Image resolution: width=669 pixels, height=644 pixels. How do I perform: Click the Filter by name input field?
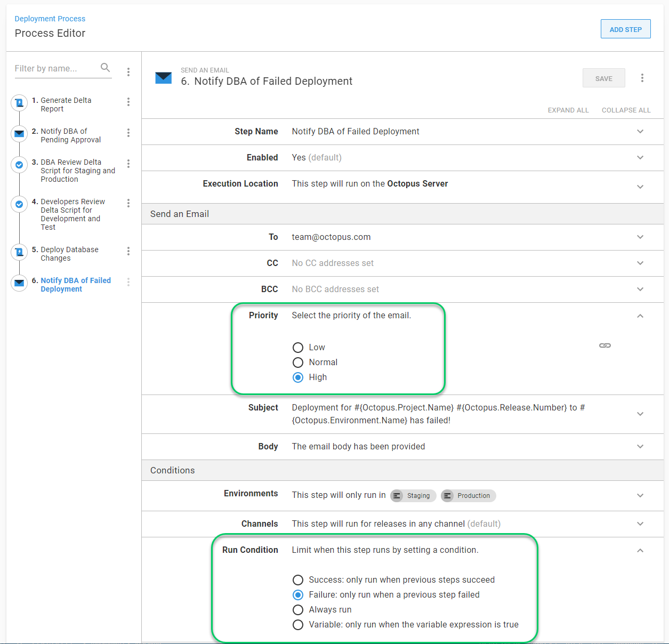tap(55, 68)
